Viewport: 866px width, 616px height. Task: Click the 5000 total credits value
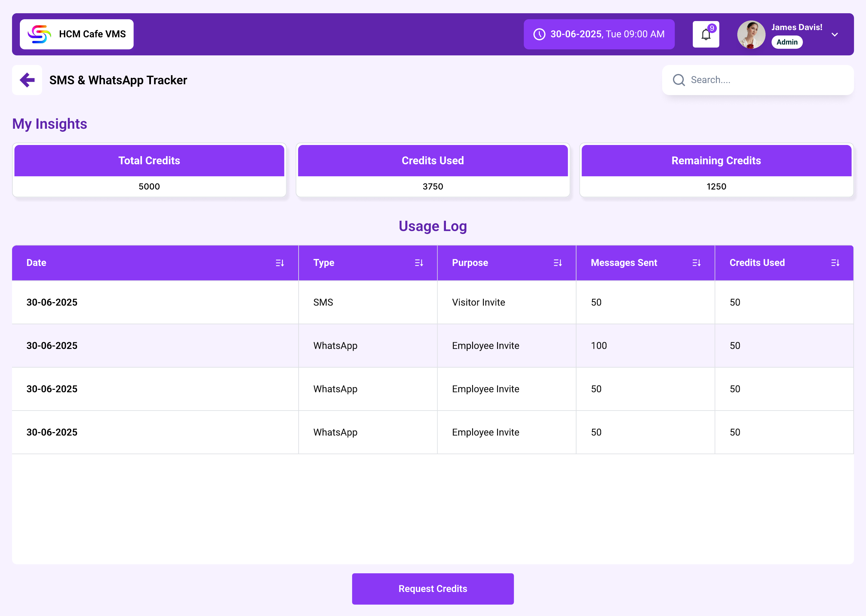149,186
